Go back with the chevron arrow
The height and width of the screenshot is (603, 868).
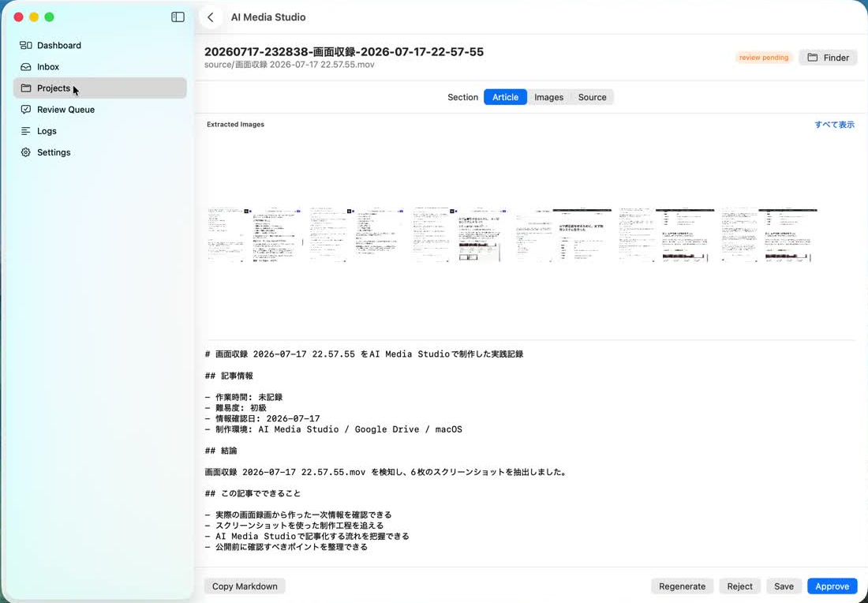(211, 17)
